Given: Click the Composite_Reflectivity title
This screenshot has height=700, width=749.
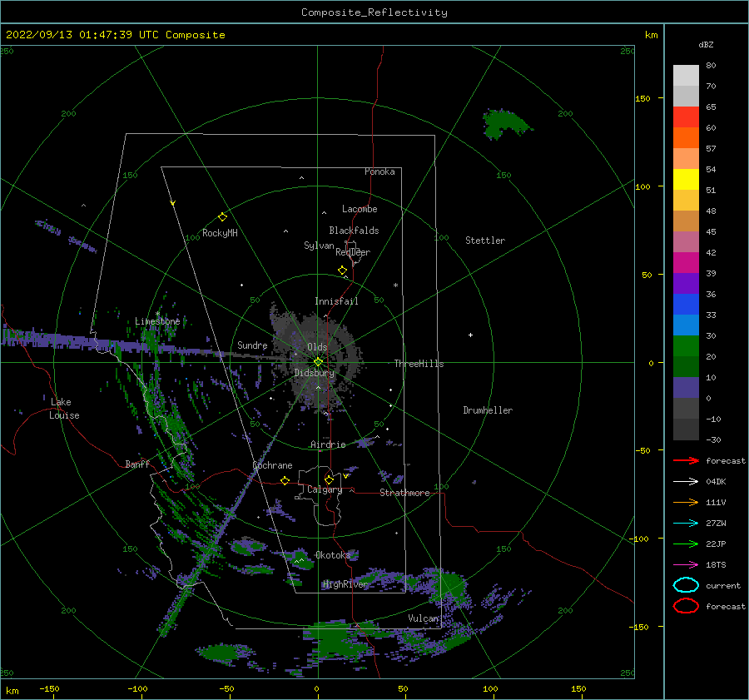Looking at the screenshot, I should pyautogui.click(x=374, y=12).
